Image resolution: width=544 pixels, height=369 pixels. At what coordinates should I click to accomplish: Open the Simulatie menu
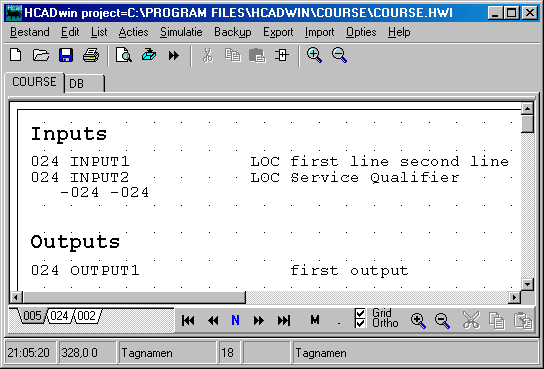(181, 32)
